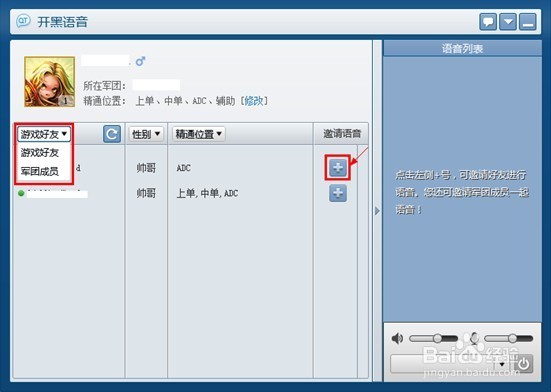This screenshot has width=551, height=392.
Task: Open the title bar down-arrow menu button
Action: pyautogui.click(x=508, y=22)
